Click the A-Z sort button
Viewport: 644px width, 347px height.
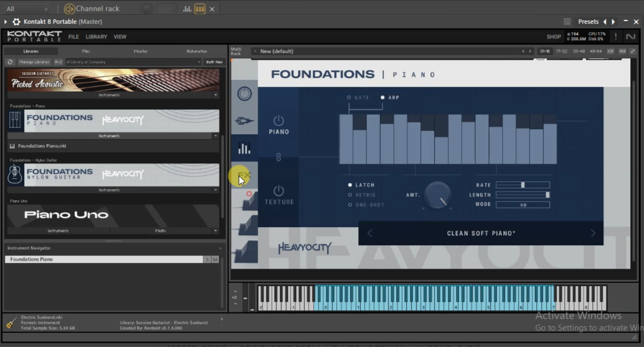click(x=58, y=62)
